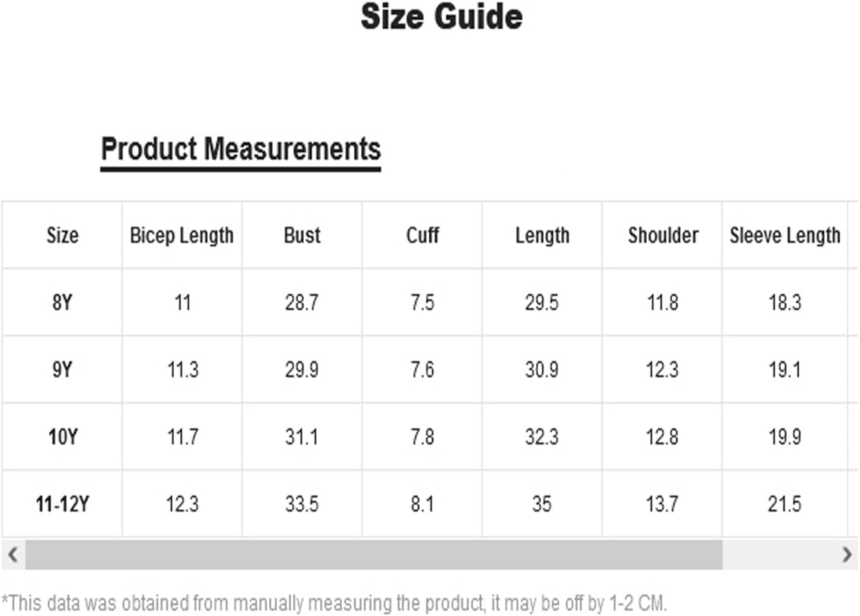The image size is (860, 616).
Task: Click the empty scrollbar track on the right
Action: [x=779, y=554]
